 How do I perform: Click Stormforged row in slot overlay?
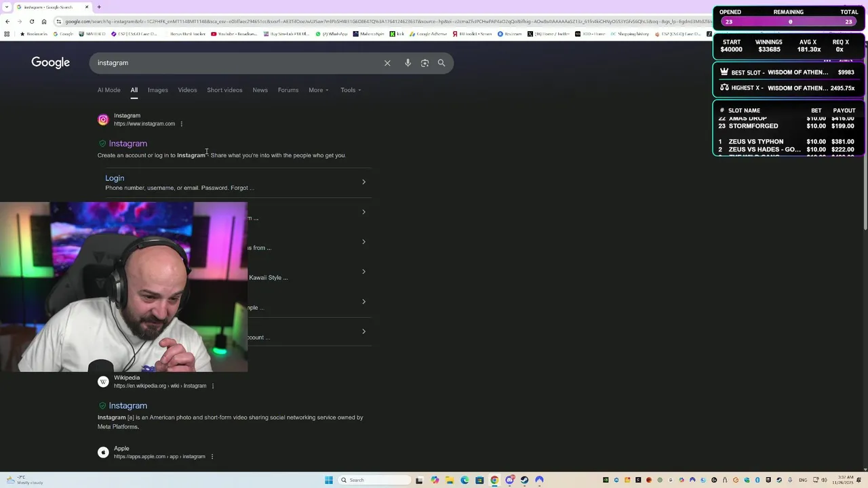(x=788, y=126)
